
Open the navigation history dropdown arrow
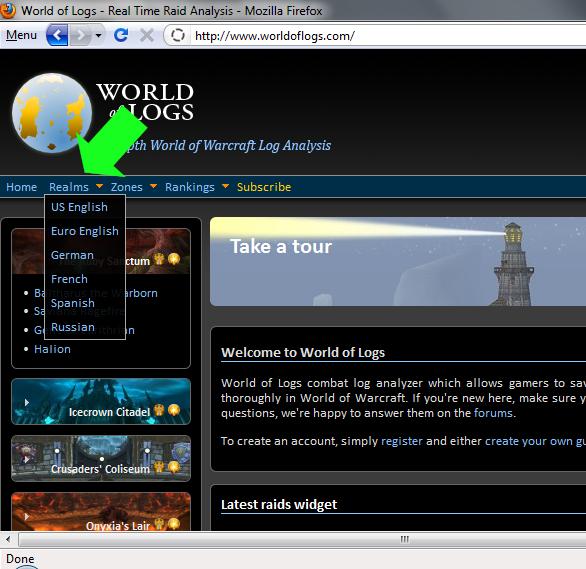pyautogui.click(x=98, y=35)
